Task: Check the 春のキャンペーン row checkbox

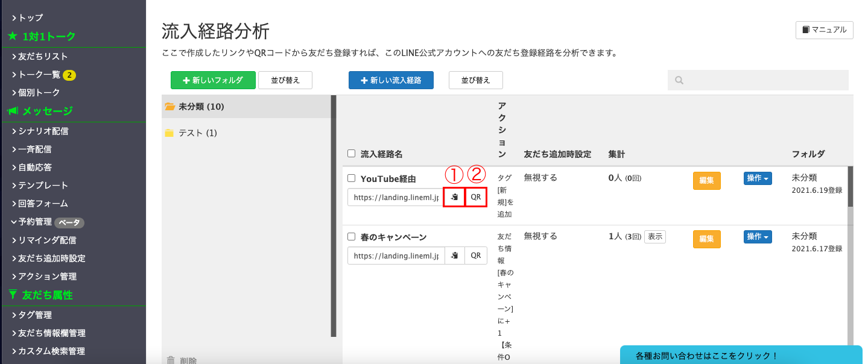Action: (x=352, y=237)
